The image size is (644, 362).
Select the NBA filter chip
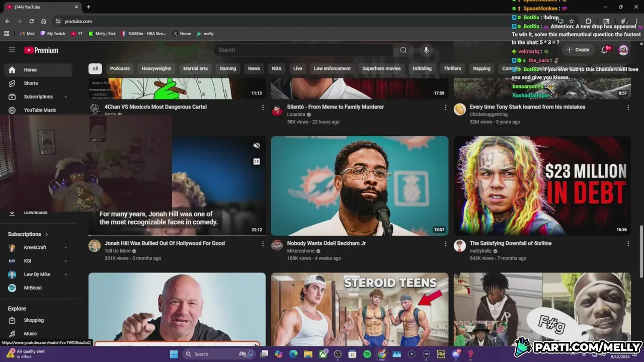277,68
